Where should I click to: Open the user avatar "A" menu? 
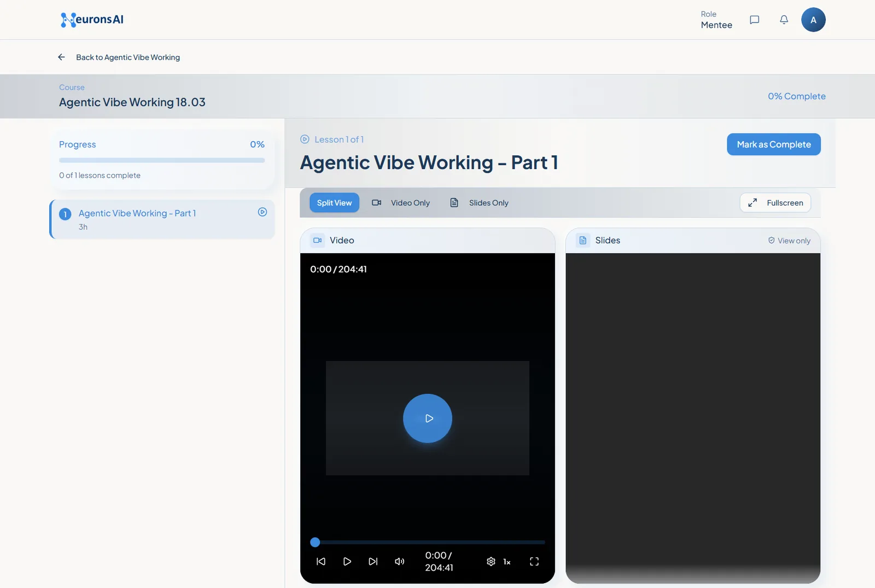click(x=813, y=20)
